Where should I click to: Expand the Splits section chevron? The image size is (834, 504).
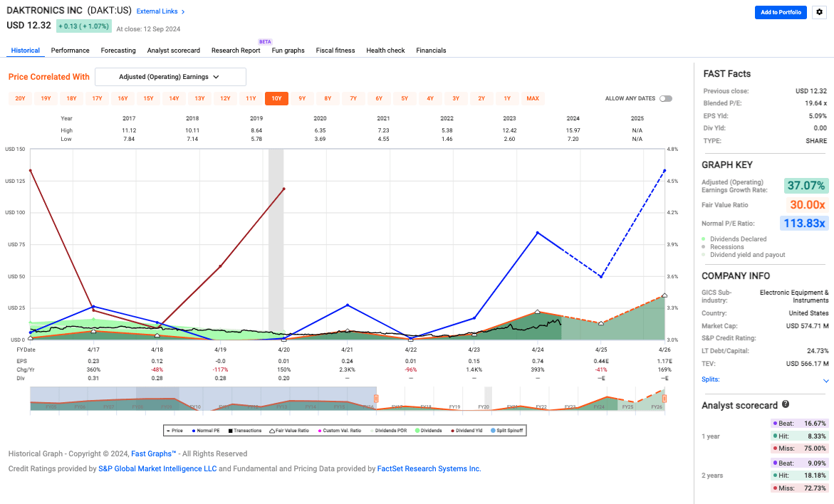tap(826, 381)
